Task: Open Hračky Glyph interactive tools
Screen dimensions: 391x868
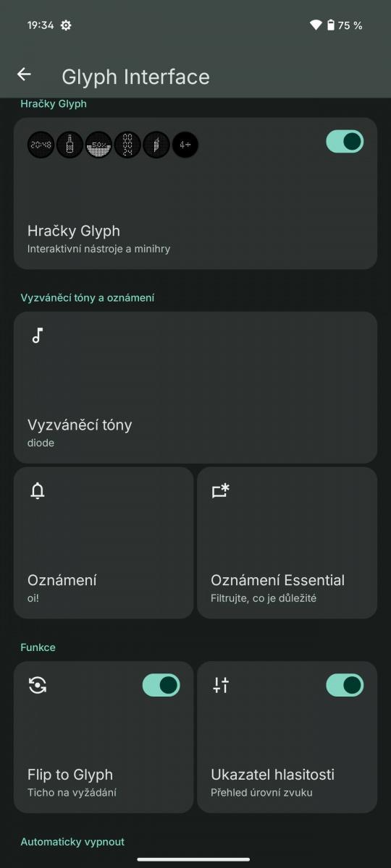Action: pos(195,193)
